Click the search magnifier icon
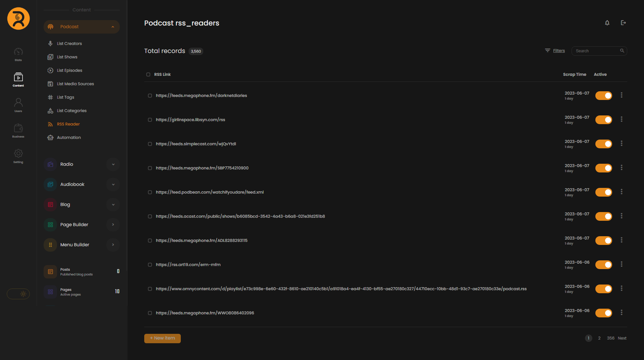 point(622,51)
